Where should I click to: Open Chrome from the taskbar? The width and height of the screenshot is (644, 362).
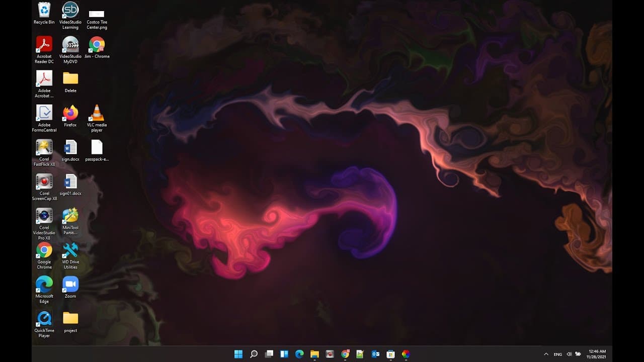click(345, 354)
